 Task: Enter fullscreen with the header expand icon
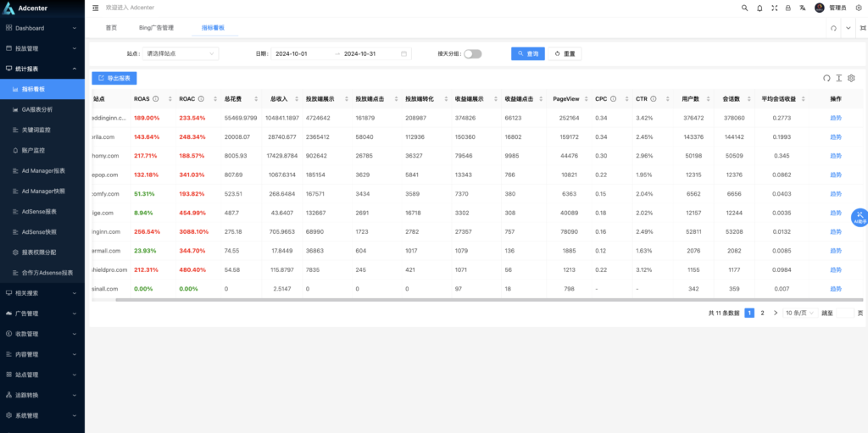[x=774, y=8]
